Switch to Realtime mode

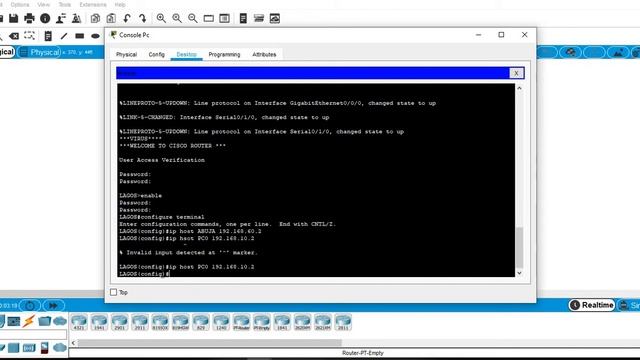click(x=592, y=305)
